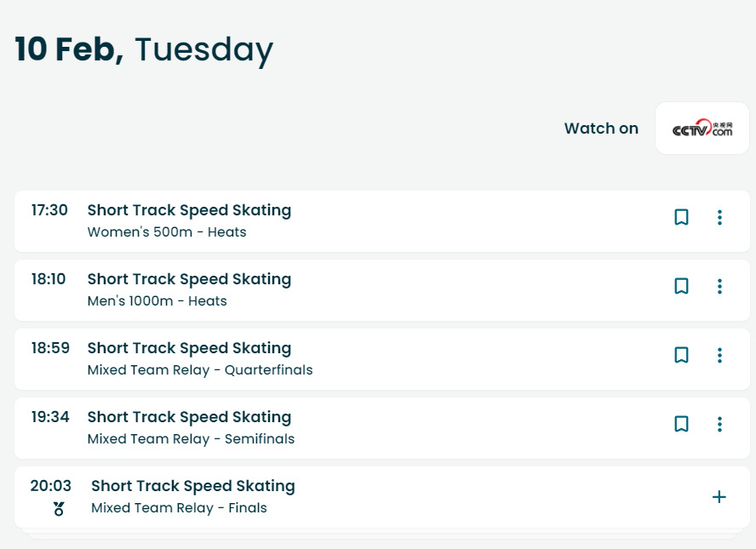Click the 10 Feb, Tuesday date heading

(x=144, y=49)
